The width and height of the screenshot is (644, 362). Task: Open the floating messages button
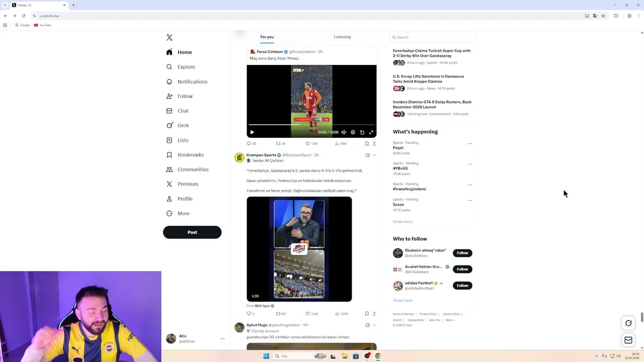tap(628, 340)
